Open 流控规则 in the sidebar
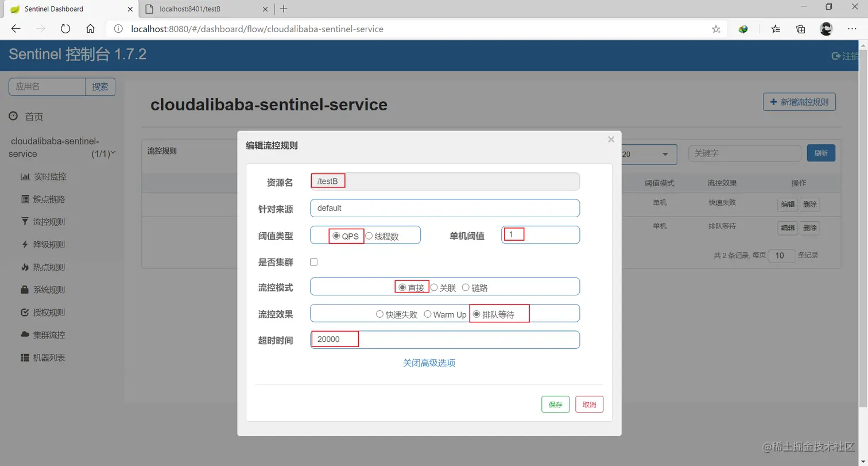Viewport: 868px width, 466px height. click(49, 222)
